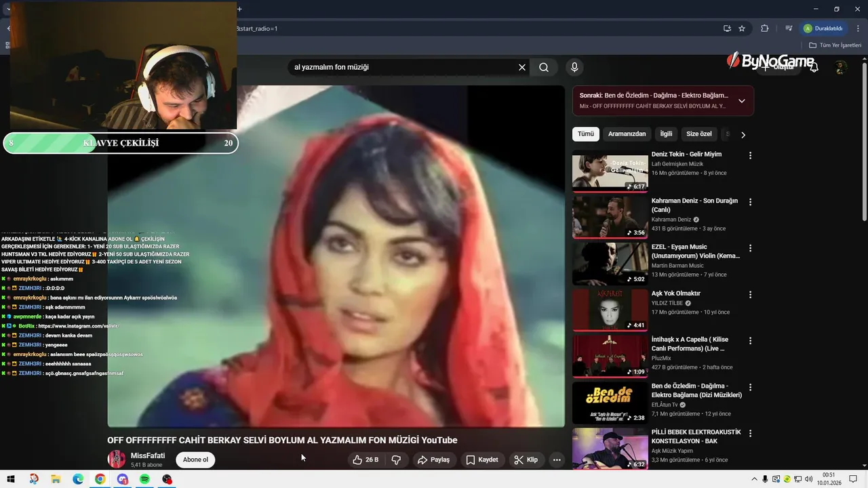The image size is (868, 488).
Task: Click the Paylaş share button
Action: pos(433,460)
